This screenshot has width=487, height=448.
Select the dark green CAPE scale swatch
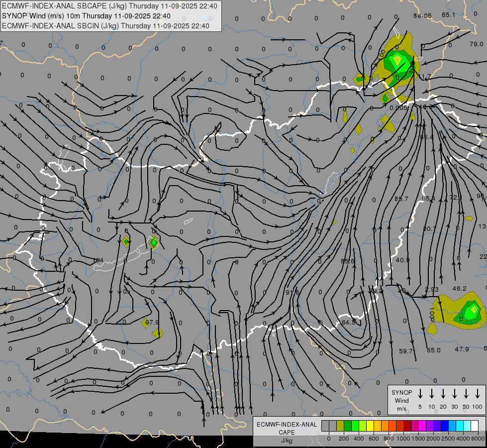point(348,426)
